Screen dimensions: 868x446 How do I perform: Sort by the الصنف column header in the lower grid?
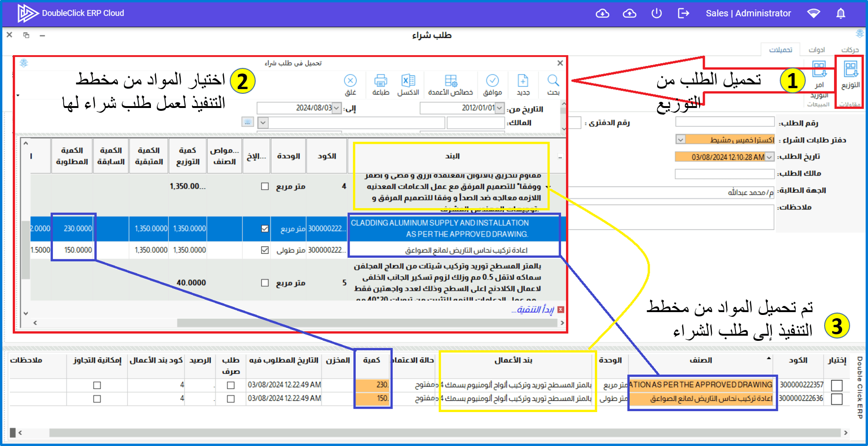tap(701, 360)
